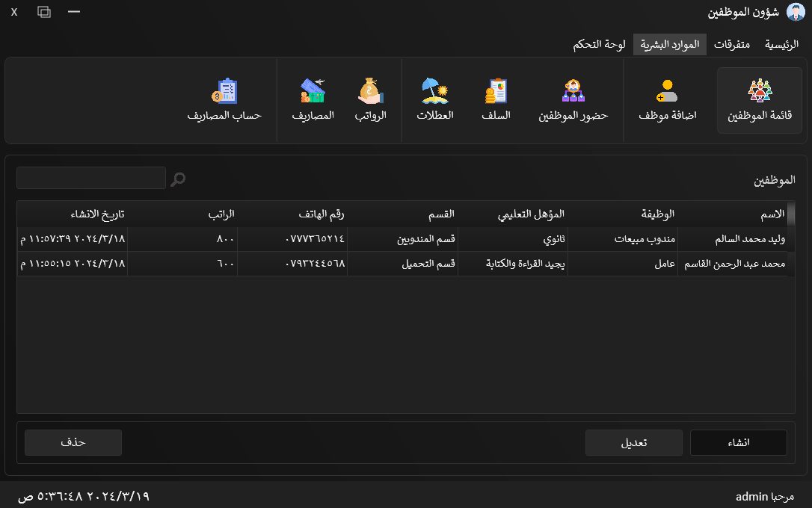Screen dimensions: 812x508
Task: Open حضور الموظفين attendance icon
Action: point(573,100)
